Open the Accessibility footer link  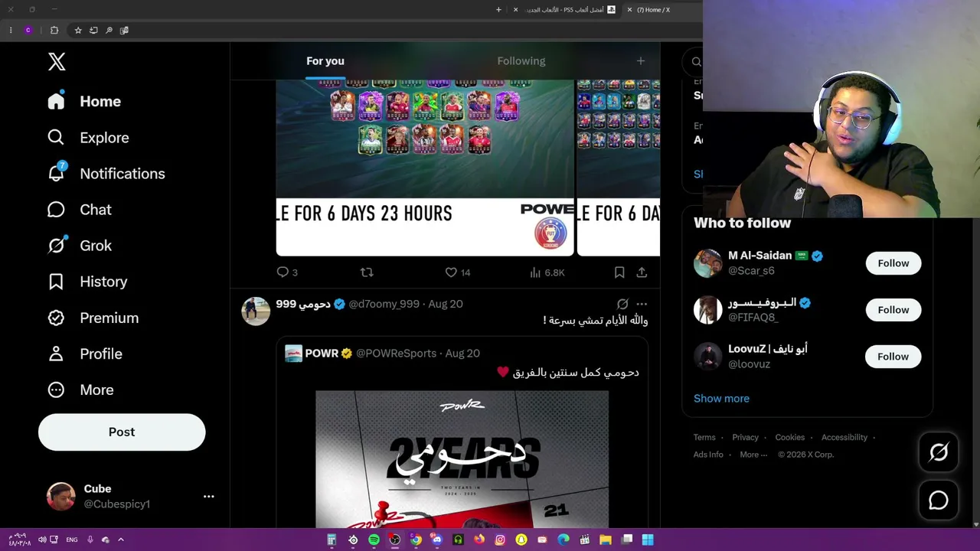[x=844, y=438]
